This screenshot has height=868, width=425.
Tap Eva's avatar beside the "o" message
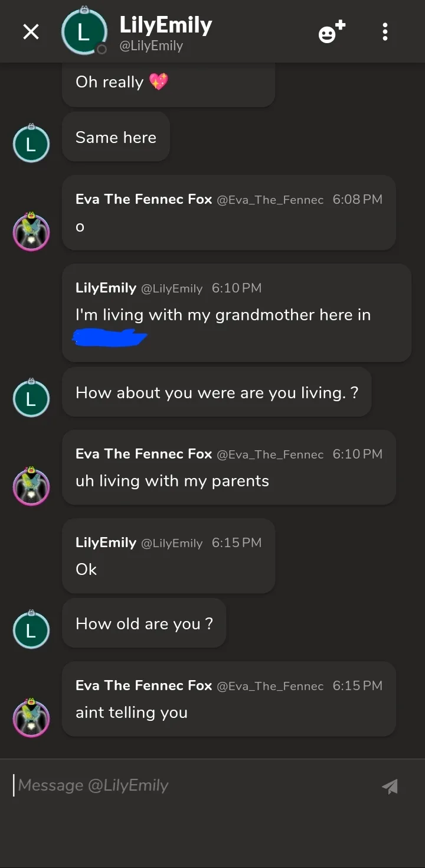click(x=31, y=232)
